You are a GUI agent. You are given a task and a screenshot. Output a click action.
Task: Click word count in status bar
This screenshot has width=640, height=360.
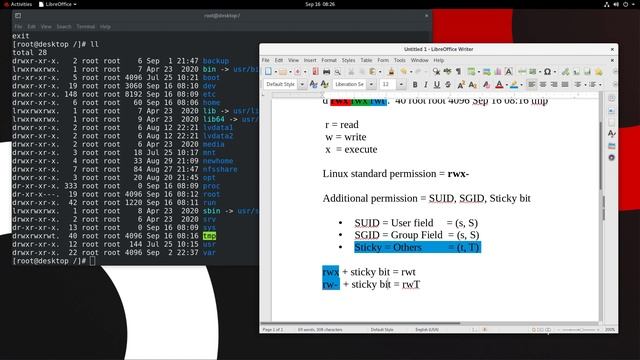(x=320, y=329)
